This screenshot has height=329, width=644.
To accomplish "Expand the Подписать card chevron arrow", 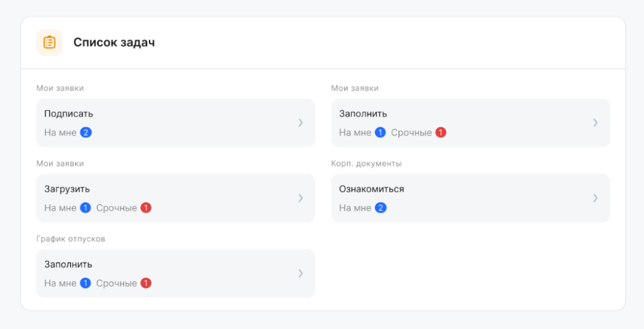I will pos(300,123).
